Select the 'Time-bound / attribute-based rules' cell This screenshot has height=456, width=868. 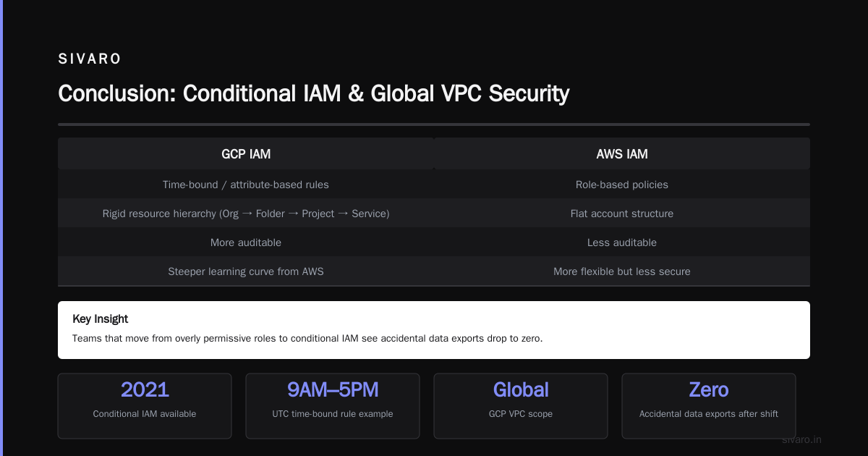coord(246,185)
